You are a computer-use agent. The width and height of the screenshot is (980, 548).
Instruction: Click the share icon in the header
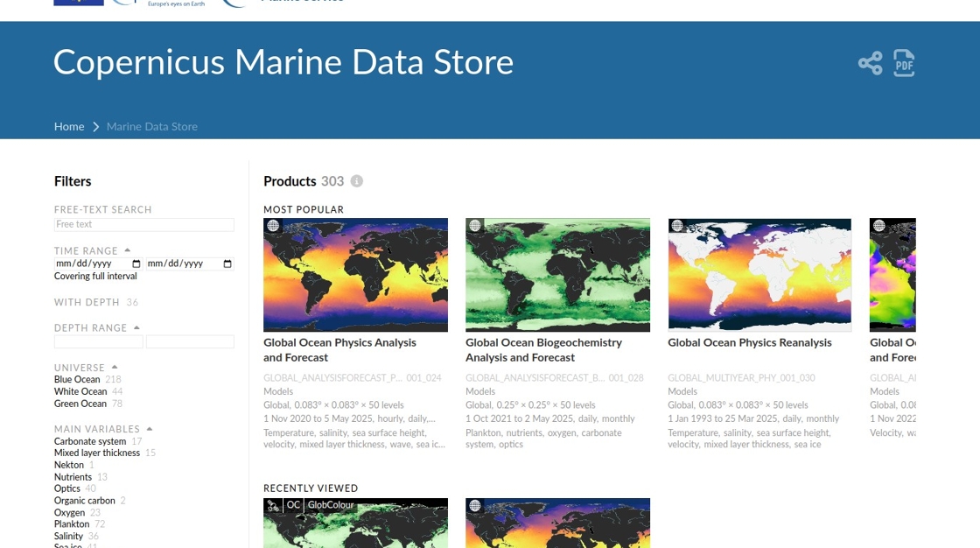tap(870, 63)
